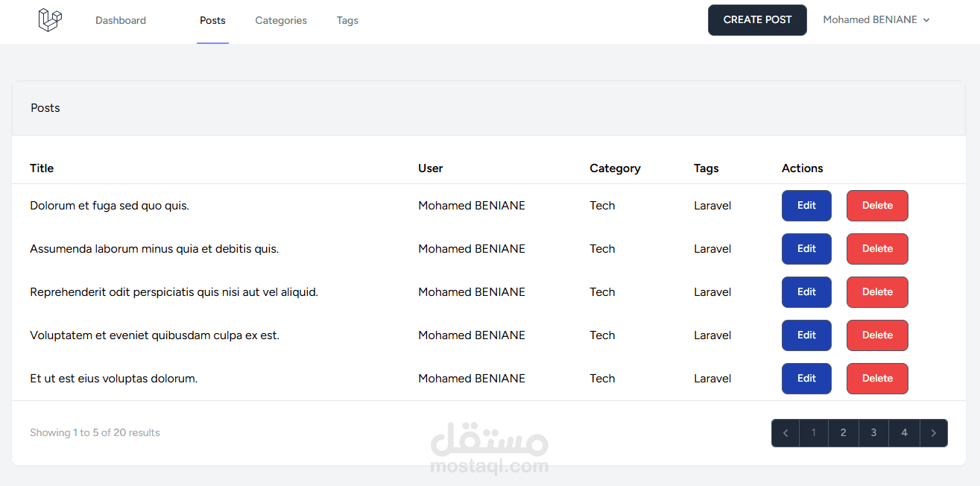
Task: Go to next page with right chevron
Action: 934,432
